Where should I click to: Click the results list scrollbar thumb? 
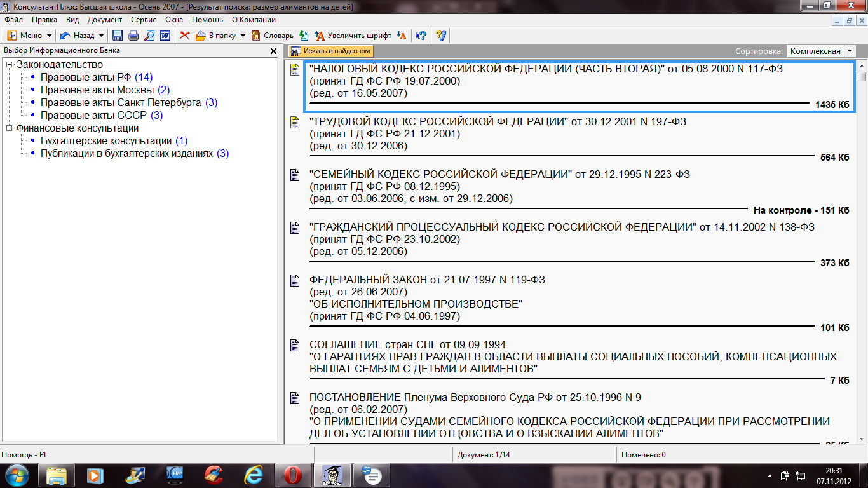point(861,77)
